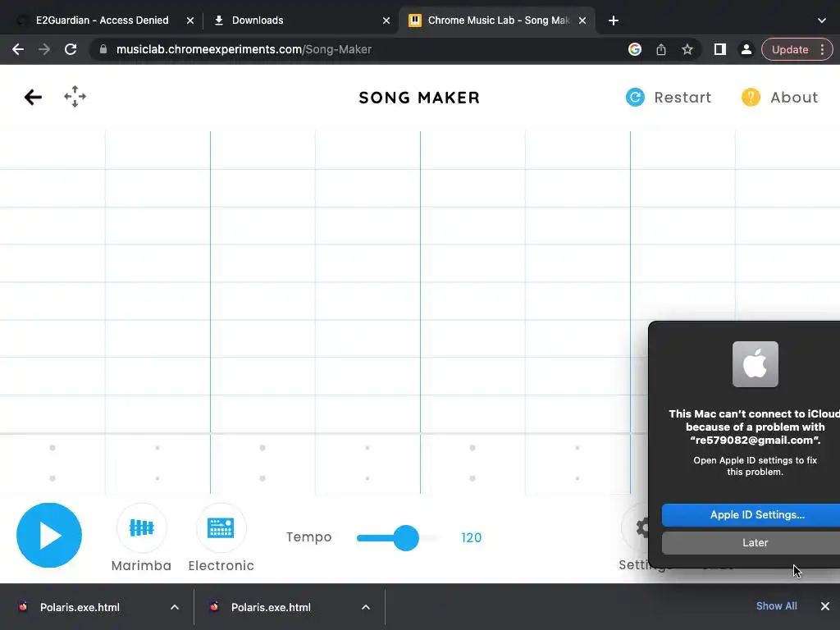This screenshot has height=630, width=840.
Task: Click the About text label
Action: (x=794, y=98)
